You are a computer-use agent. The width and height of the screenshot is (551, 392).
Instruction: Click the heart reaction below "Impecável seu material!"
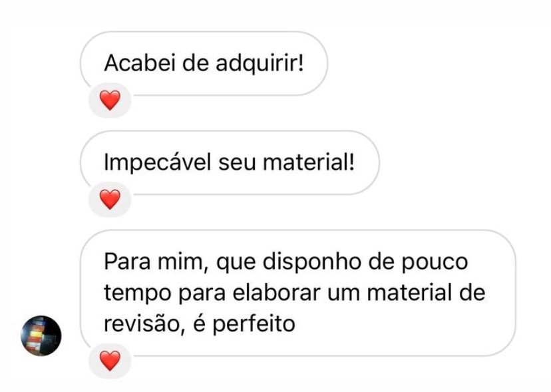[110, 198]
